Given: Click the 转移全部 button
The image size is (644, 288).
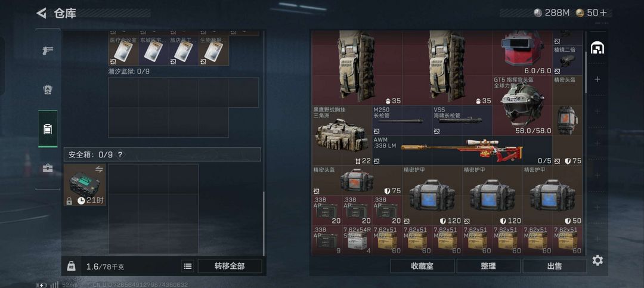Looking at the screenshot, I should coord(230,266).
